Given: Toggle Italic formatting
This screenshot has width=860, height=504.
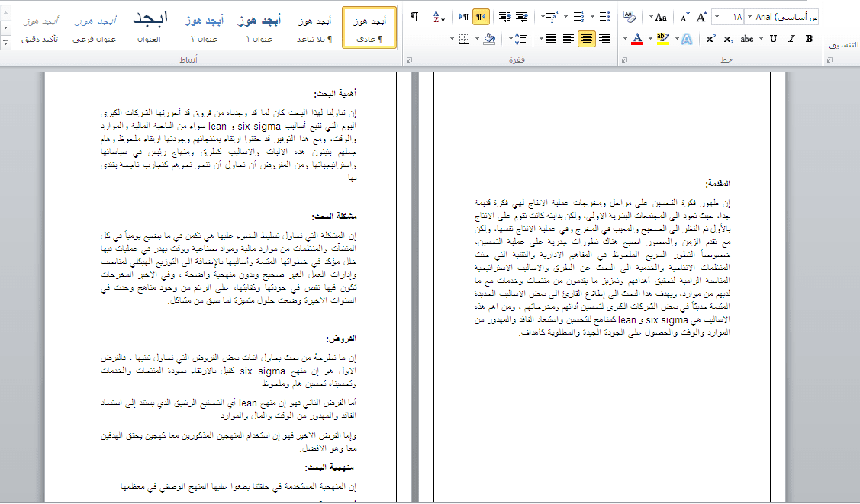Looking at the screenshot, I should click(x=791, y=39).
